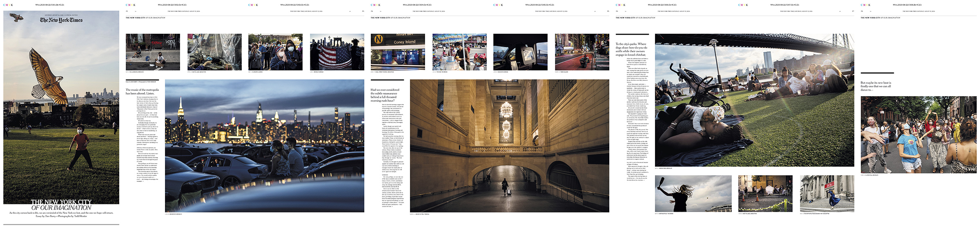Open the empty Times Square night photo
This screenshot has width=980, height=235.
[582, 52]
